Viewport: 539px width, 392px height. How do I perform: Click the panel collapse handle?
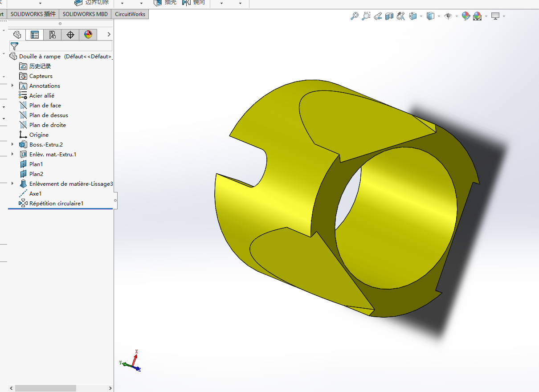(x=115, y=200)
